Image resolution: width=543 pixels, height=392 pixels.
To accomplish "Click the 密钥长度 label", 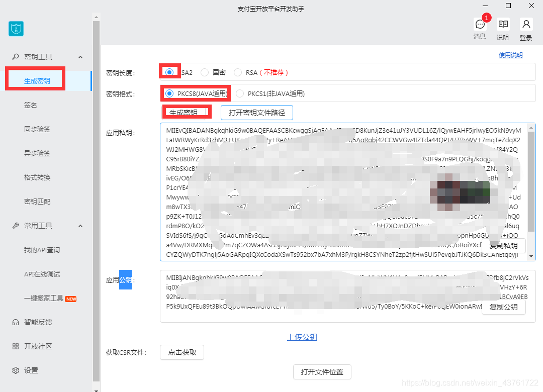I will (x=120, y=73).
